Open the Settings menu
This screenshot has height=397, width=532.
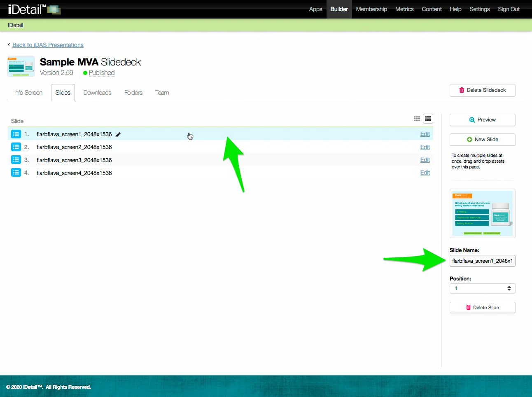click(480, 9)
